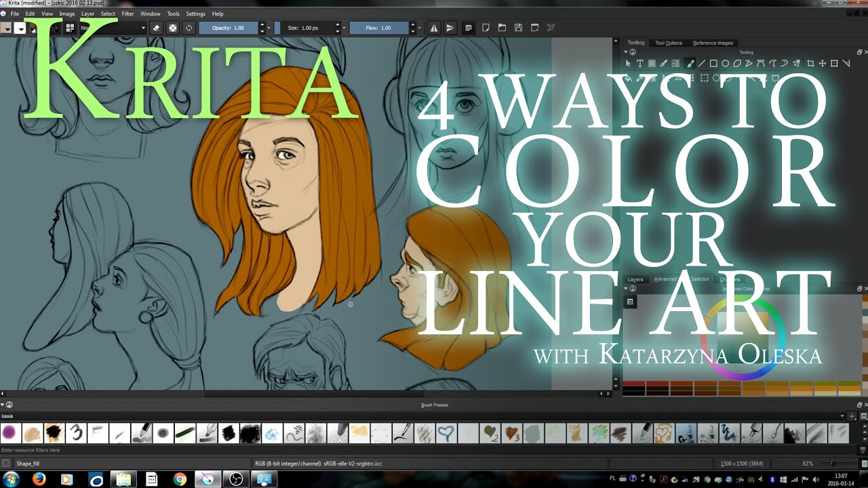The width and height of the screenshot is (868, 488).
Task: Open Google Chrome from the taskbar
Action: 180,479
